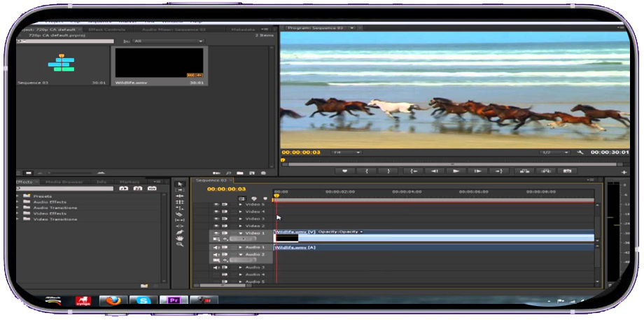Collapse the Audio 2 track
This screenshot has height=320, width=644.
click(241, 255)
